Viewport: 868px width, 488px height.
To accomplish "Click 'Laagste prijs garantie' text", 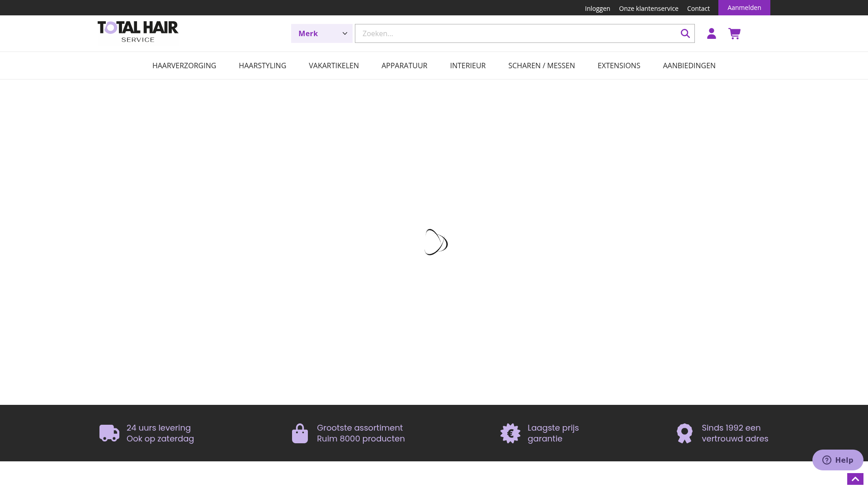I will pyautogui.click(x=553, y=433).
